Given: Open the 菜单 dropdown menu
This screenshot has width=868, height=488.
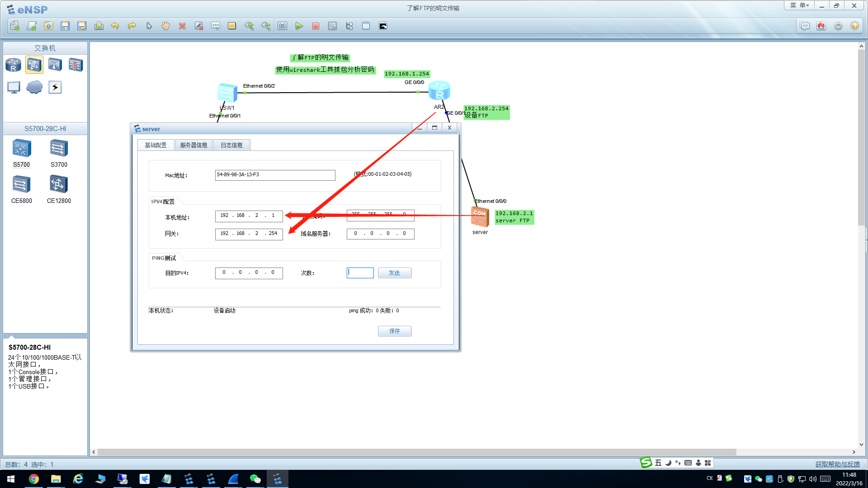Looking at the screenshot, I should tap(799, 5).
